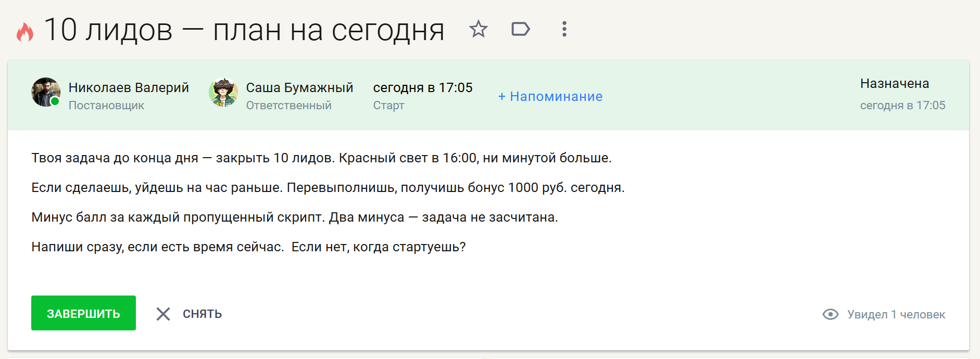Open the Увидел 1 человек viewer list

(896, 314)
